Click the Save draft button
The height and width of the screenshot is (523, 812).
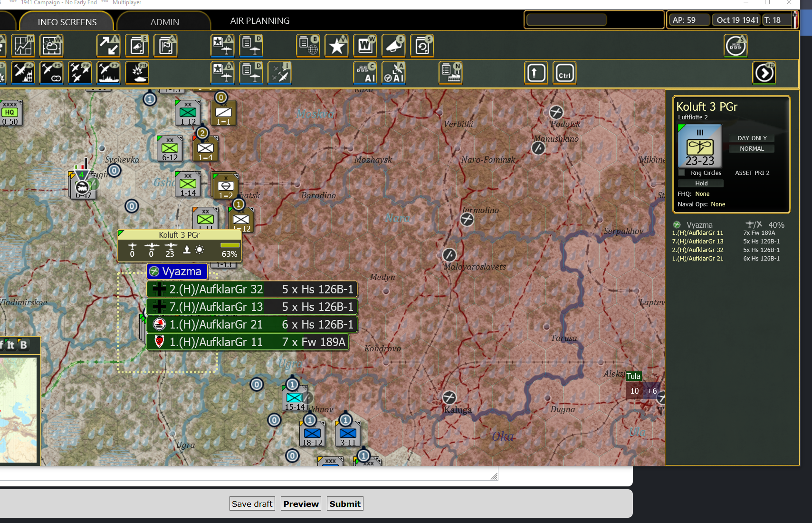click(x=252, y=504)
